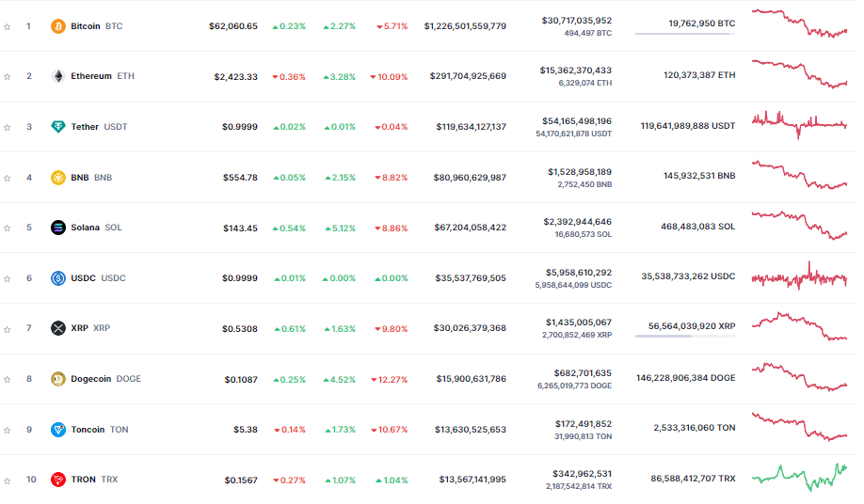Viewport: 864px width, 504px height.
Task: Open the USDC name link
Action: click(98, 278)
